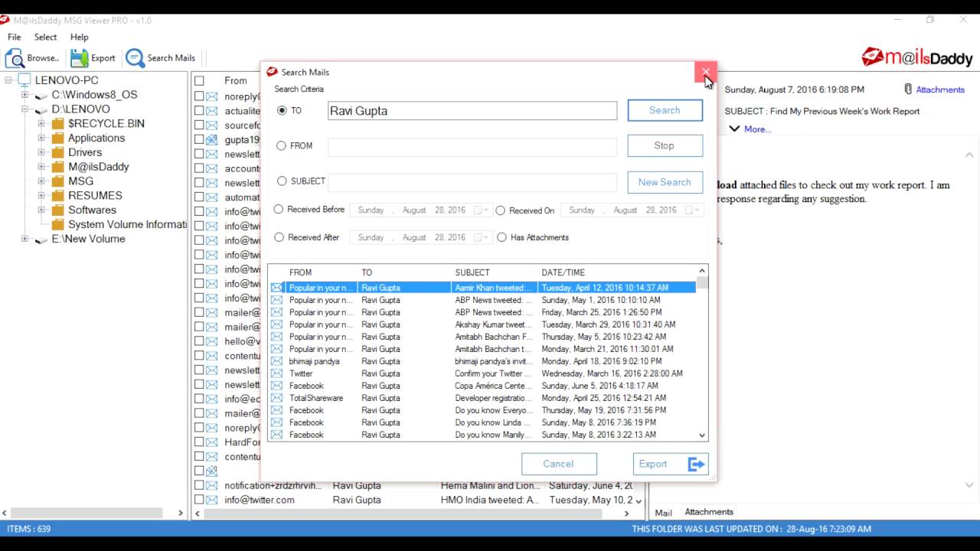Select the TO search criteria radio
Viewport: 980px width, 551px height.
[282, 110]
